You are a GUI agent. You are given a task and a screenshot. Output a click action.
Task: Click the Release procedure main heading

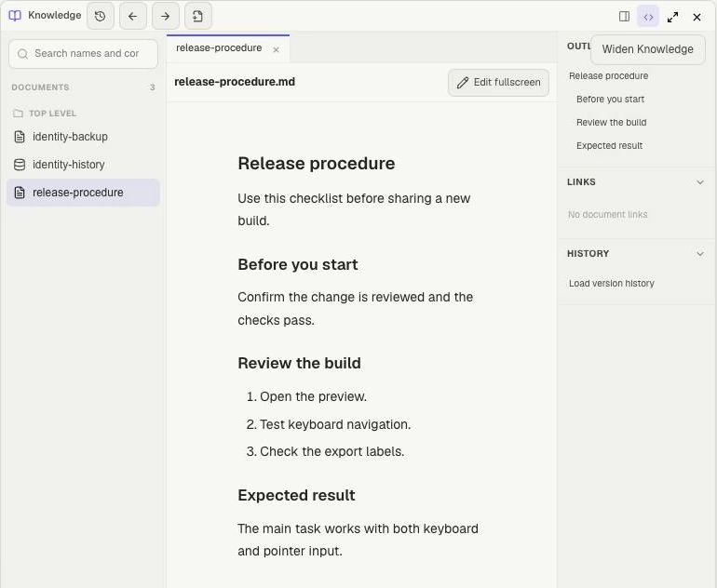317,164
